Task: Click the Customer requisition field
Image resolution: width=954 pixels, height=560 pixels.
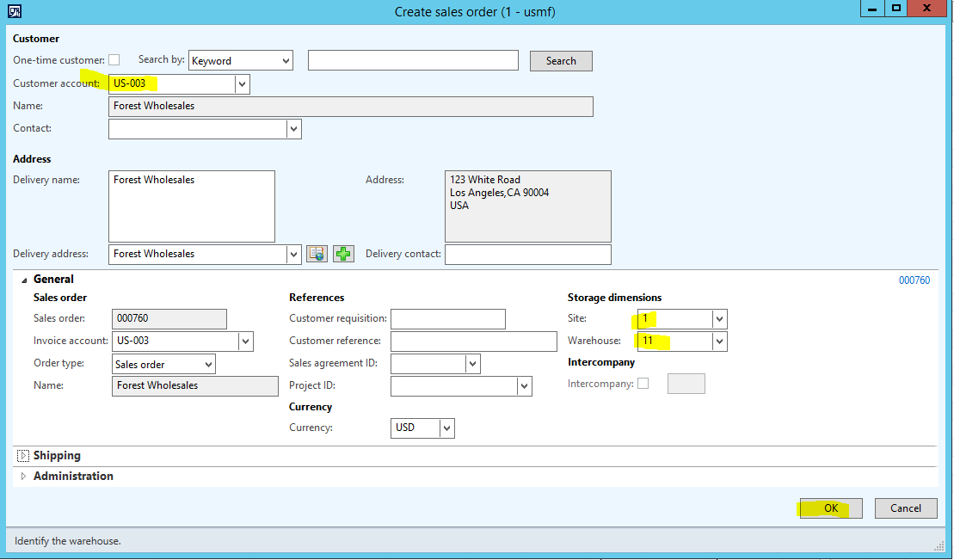Action: click(447, 319)
